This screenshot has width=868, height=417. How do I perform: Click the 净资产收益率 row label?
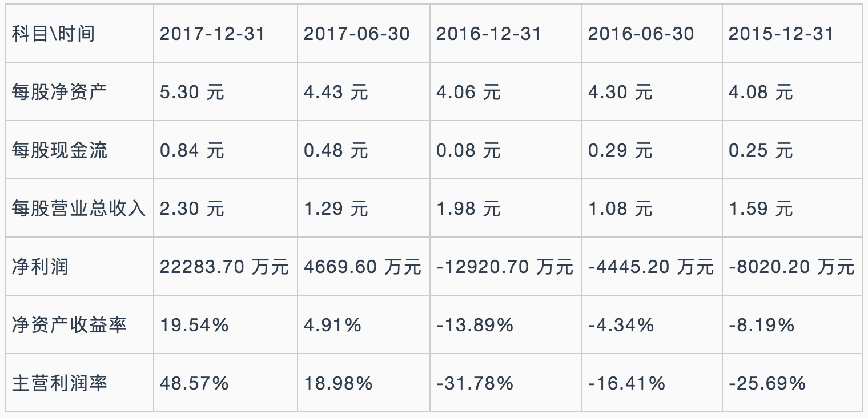(x=69, y=325)
